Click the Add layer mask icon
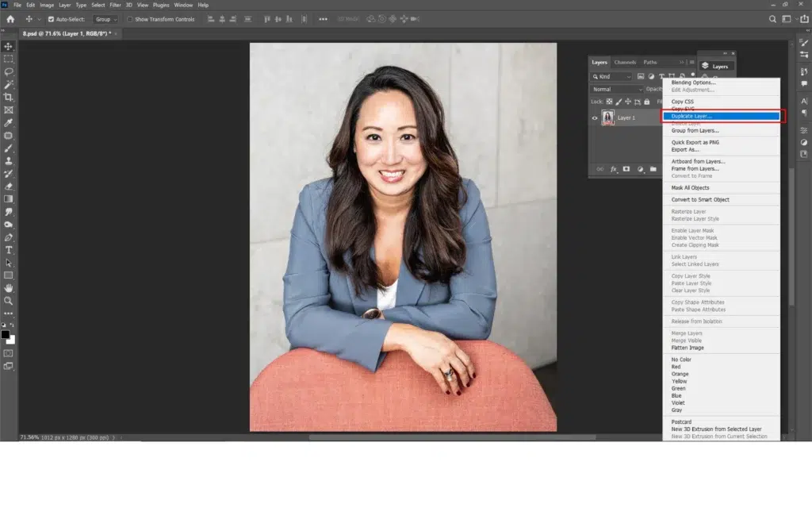Viewport: 812px width, 508px height. (626, 169)
